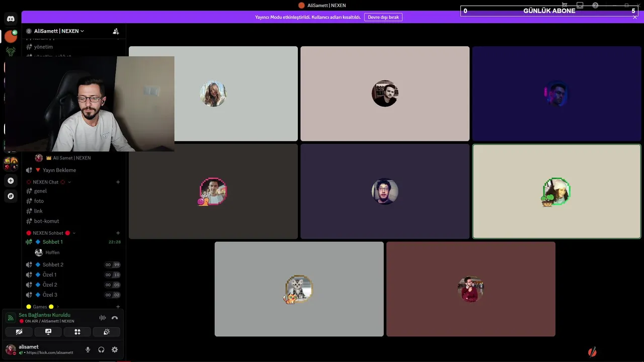Focus the dark blue participant tile

coord(556,94)
